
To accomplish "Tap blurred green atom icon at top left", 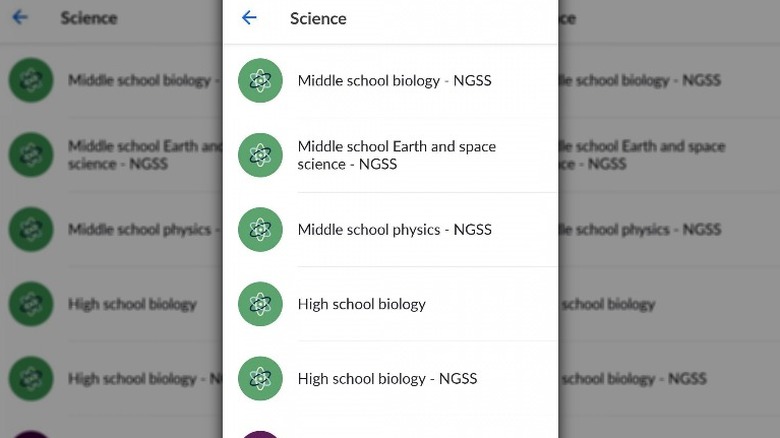I will pos(31,80).
